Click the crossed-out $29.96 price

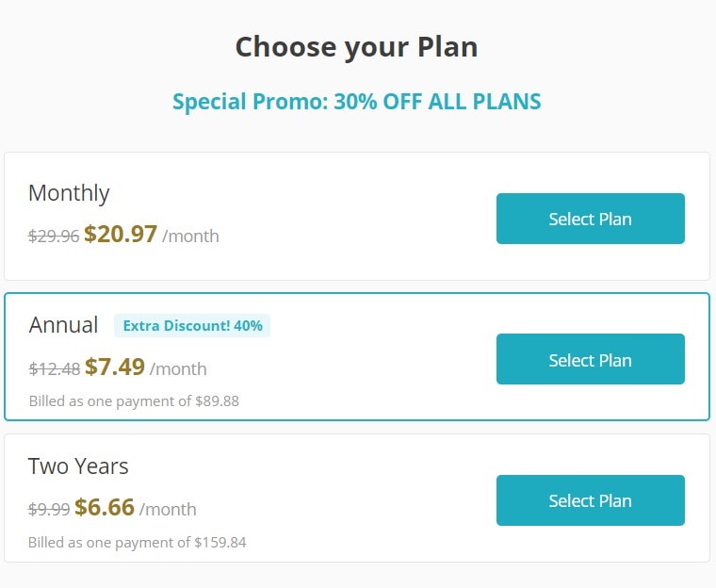pyautogui.click(x=54, y=237)
